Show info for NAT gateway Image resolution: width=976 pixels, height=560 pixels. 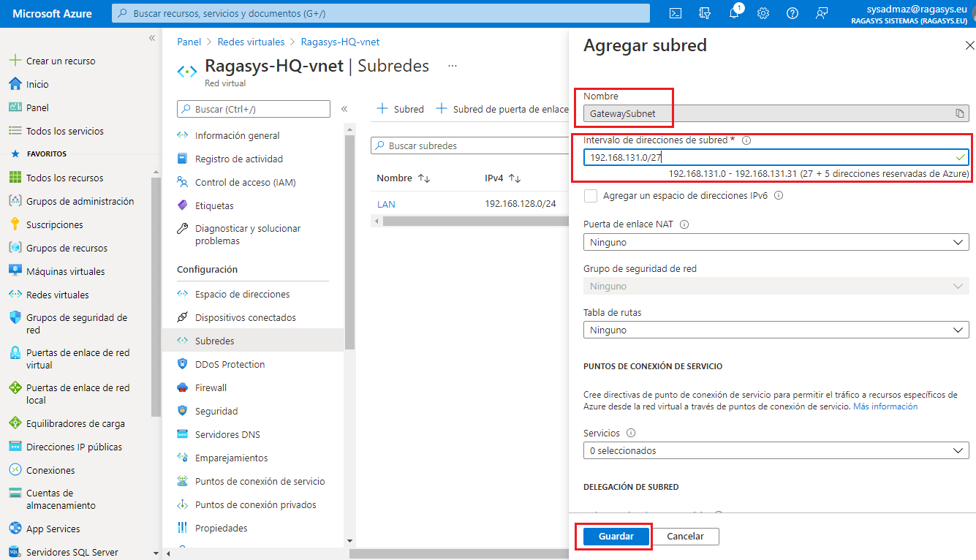(x=684, y=225)
